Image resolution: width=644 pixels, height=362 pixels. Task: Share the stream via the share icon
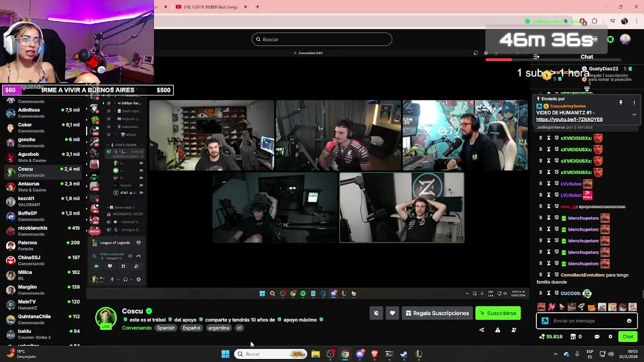click(481, 330)
